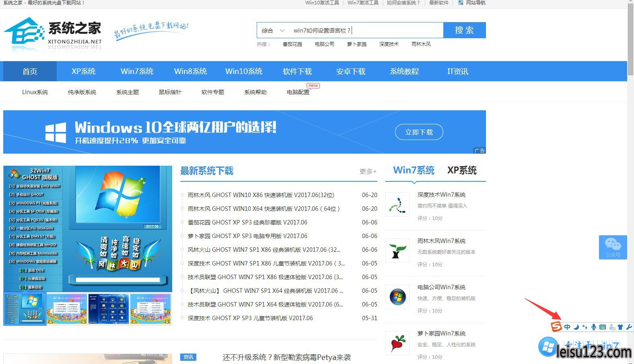
Task: Open the soft keyboard icon on Sogou bar
Action: [x=603, y=327]
